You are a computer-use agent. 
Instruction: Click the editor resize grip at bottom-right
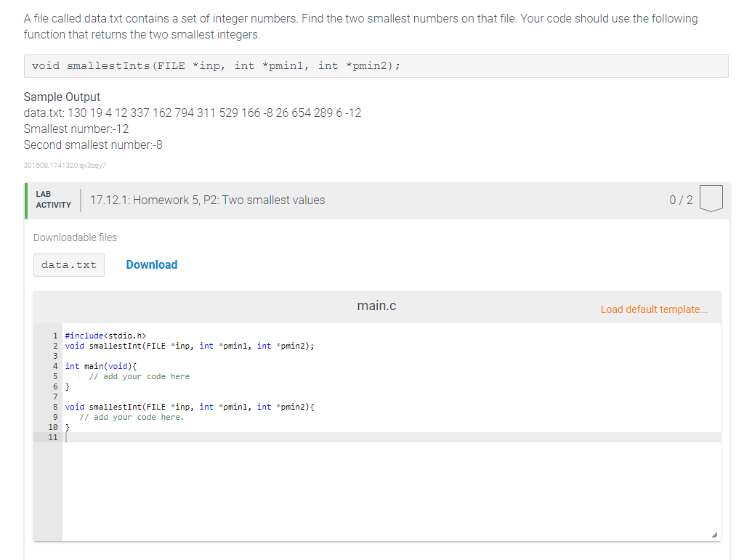pyautogui.click(x=715, y=535)
